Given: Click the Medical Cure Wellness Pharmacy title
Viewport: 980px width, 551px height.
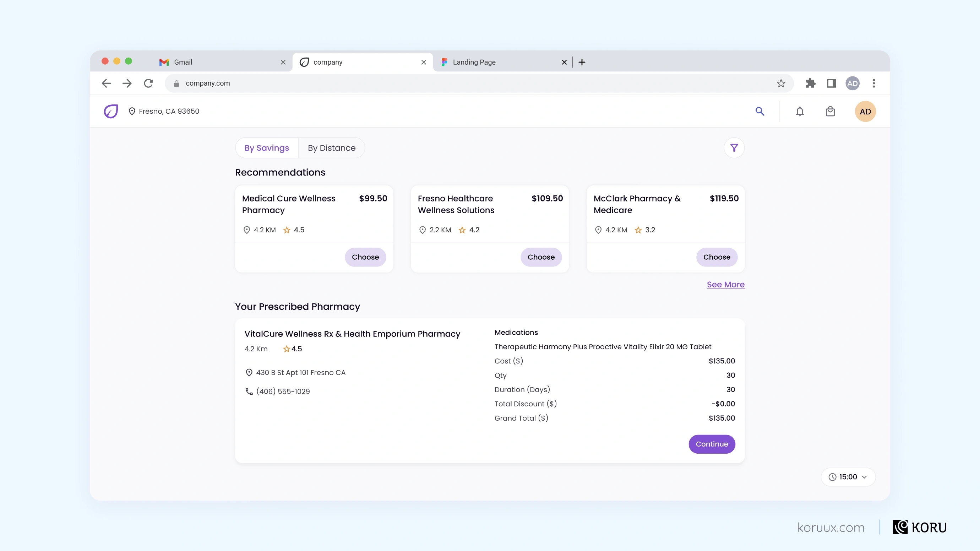Looking at the screenshot, I should click(x=289, y=204).
